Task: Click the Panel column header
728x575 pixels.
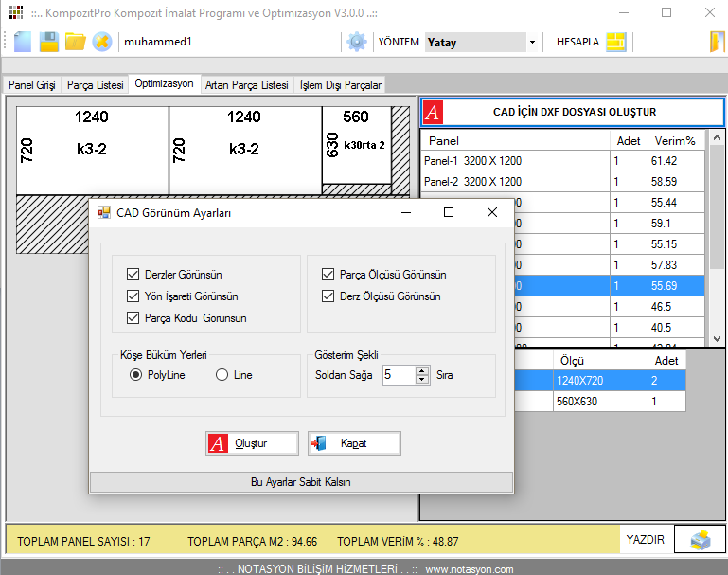Action: 515,141
